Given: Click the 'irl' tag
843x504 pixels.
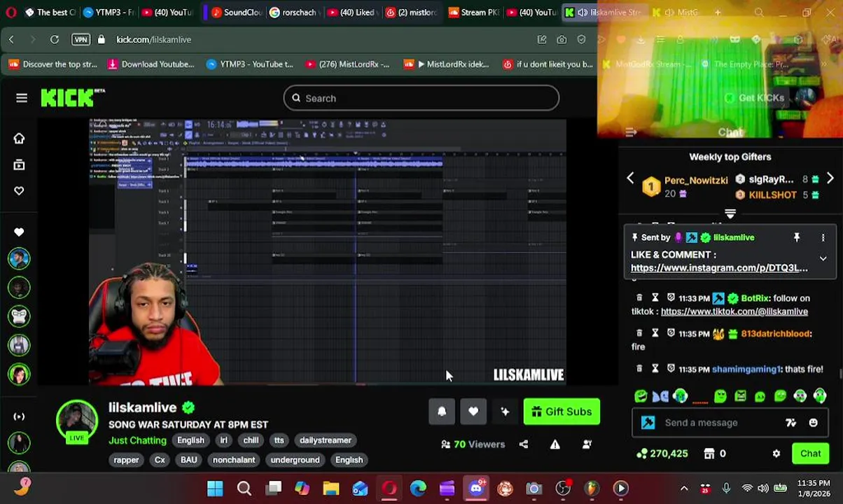Looking at the screenshot, I should coord(223,440).
